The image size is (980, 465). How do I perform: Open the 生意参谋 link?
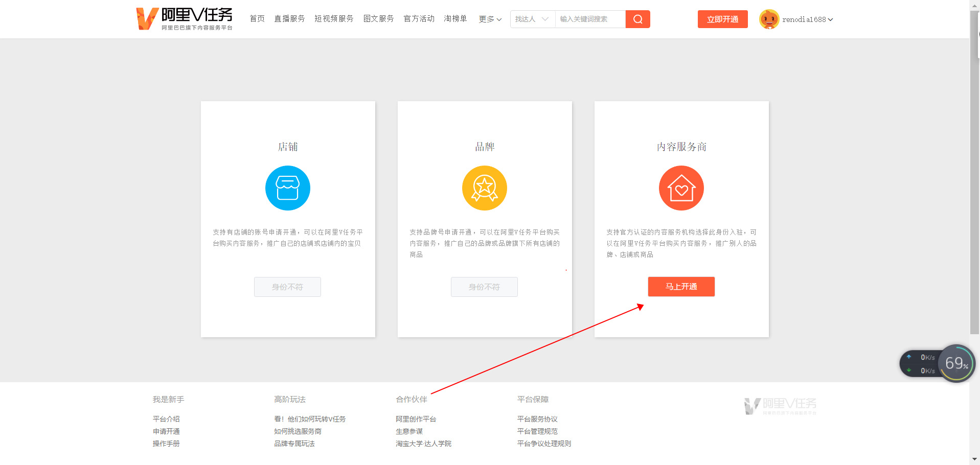click(409, 431)
